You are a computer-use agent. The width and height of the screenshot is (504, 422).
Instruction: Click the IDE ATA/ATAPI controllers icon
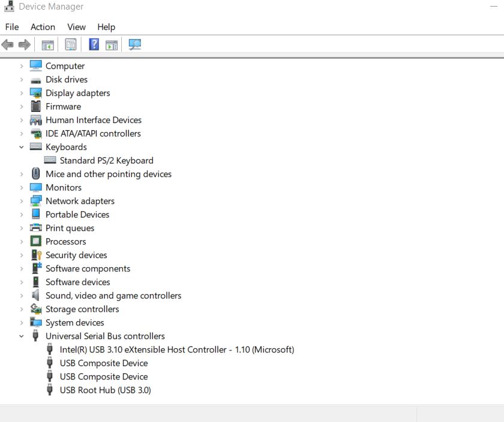[x=35, y=133]
